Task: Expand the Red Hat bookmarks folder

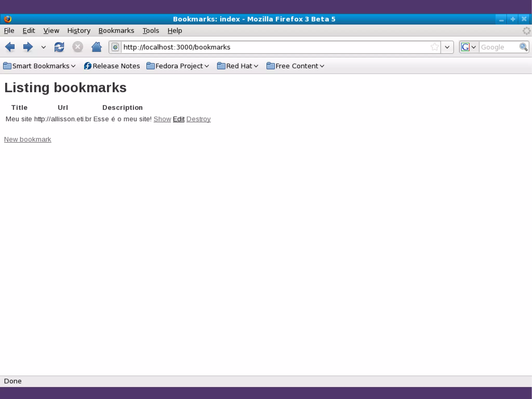Action: click(x=237, y=66)
